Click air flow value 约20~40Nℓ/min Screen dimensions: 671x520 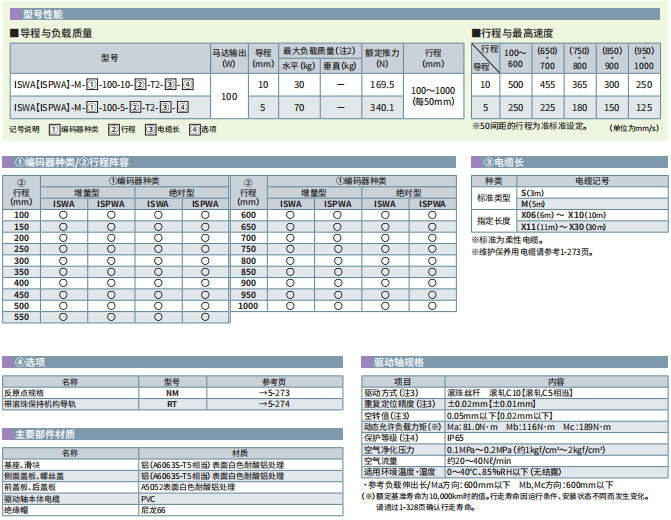click(479, 461)
